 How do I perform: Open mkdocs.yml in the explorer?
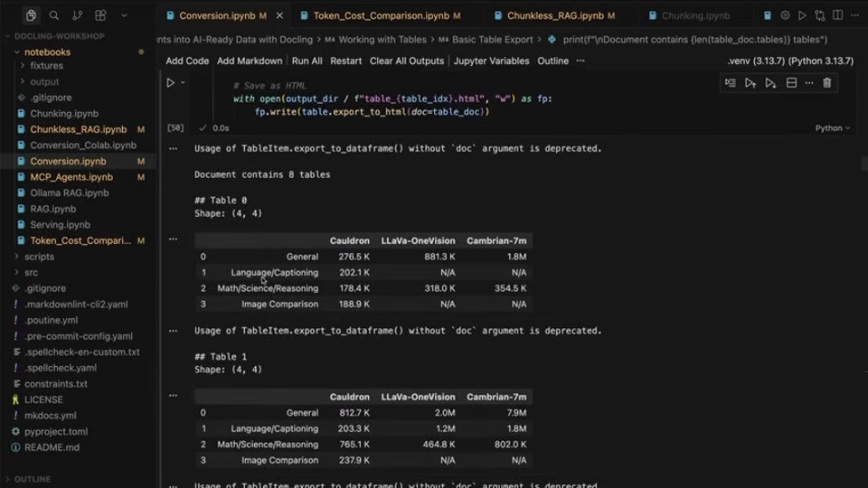50,416
